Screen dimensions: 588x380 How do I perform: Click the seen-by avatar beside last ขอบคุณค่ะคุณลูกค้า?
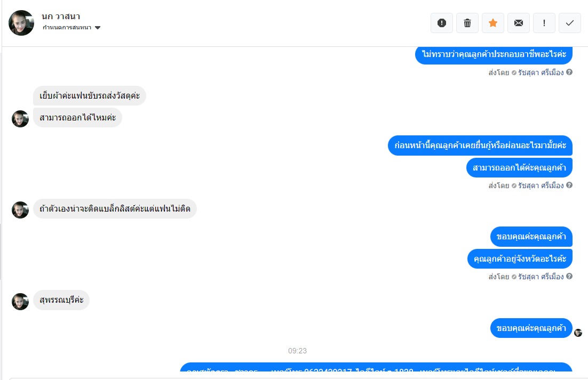point(578,333)
